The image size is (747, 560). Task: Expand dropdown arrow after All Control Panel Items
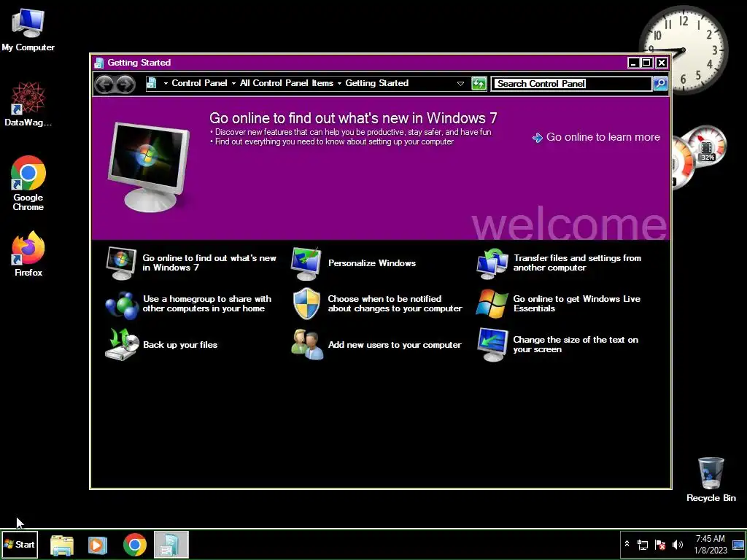(340, 84)
